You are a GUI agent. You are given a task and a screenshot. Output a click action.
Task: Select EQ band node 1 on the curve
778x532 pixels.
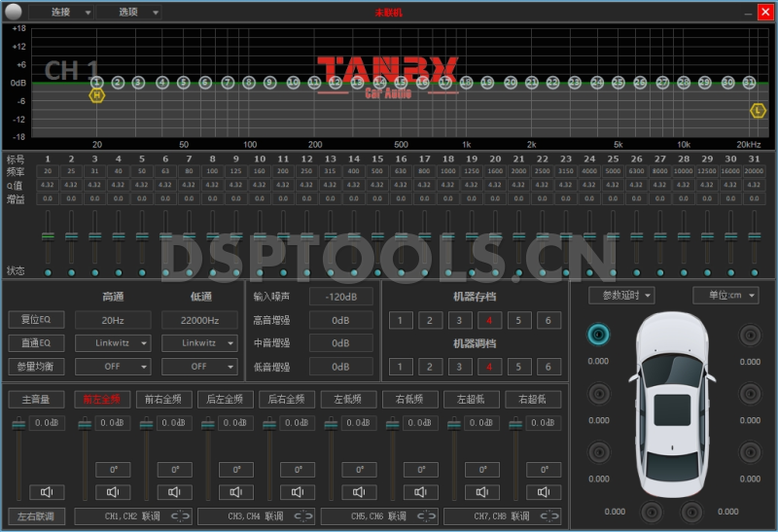[96, 83]
